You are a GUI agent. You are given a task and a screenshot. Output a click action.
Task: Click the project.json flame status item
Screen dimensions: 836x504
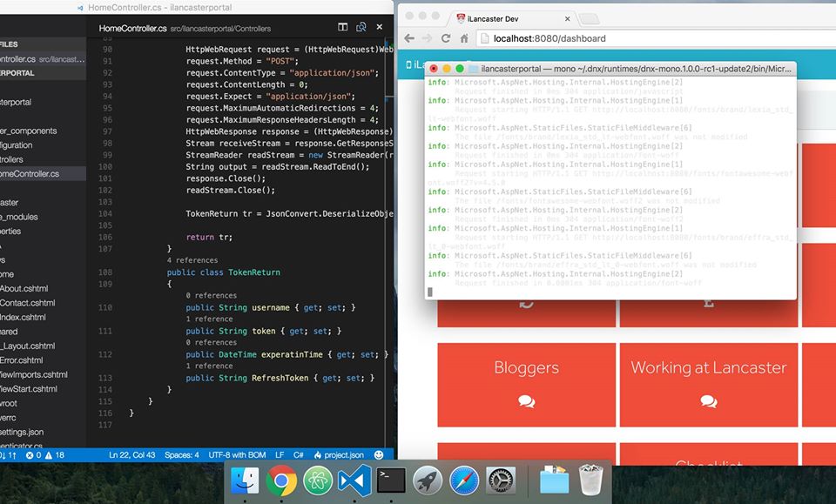(x=339, y=454)
